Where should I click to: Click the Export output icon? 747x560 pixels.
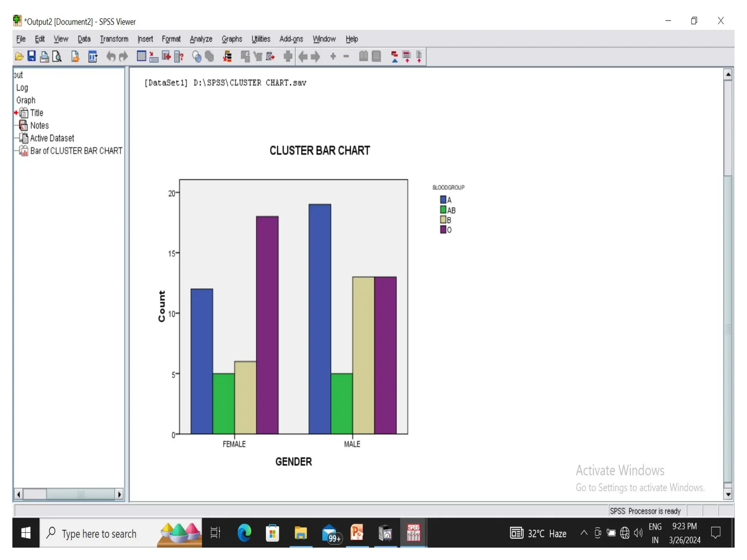click(75, 57)
